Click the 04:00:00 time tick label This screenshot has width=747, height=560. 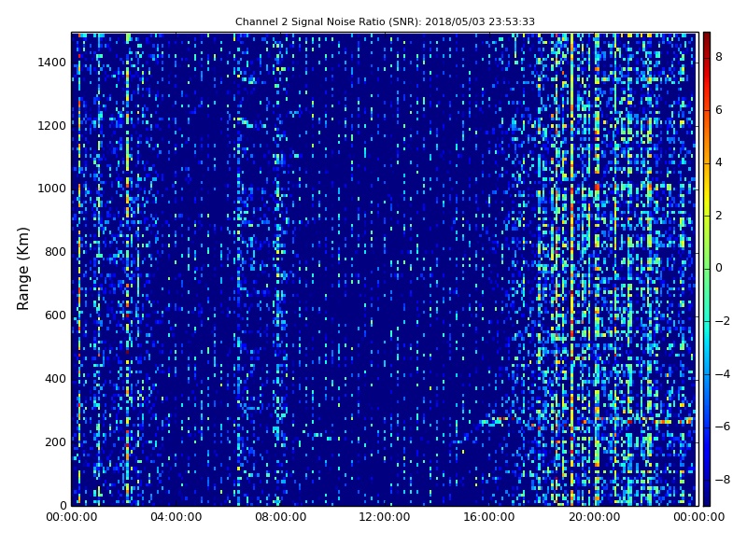tap(176, 517)
